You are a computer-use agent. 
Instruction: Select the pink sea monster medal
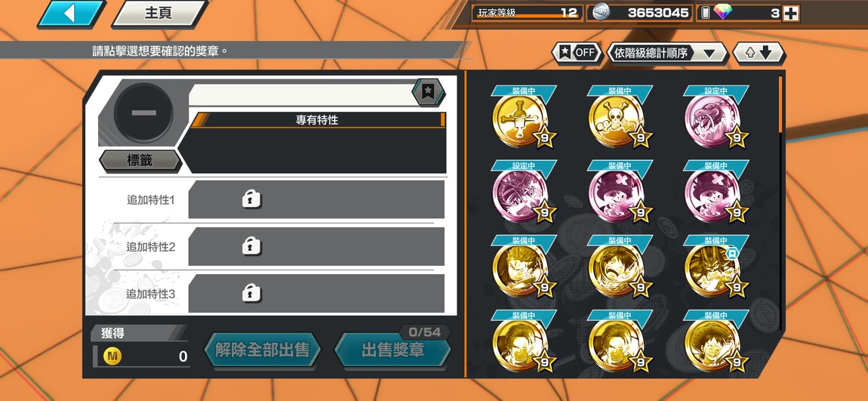click(713, 120)
